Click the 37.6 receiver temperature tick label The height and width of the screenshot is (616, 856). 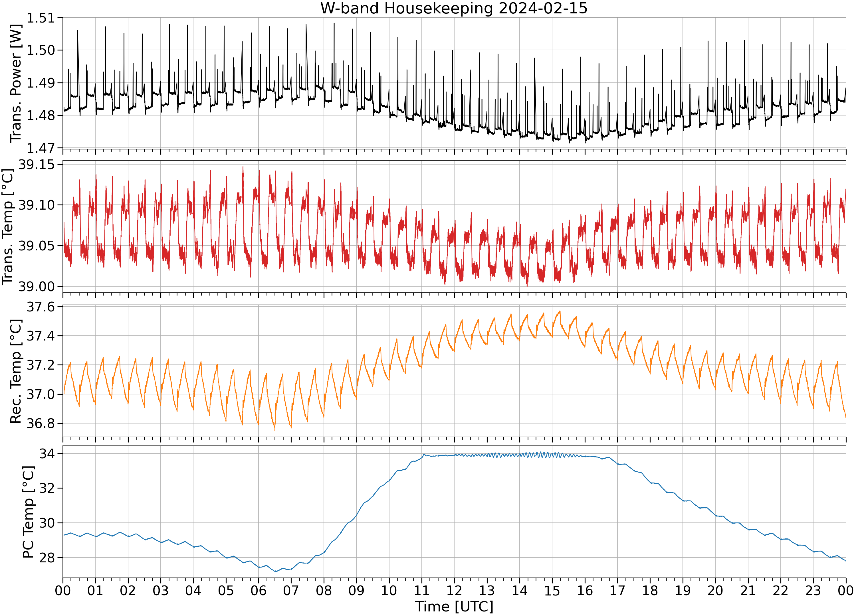(x=41, y=307)
